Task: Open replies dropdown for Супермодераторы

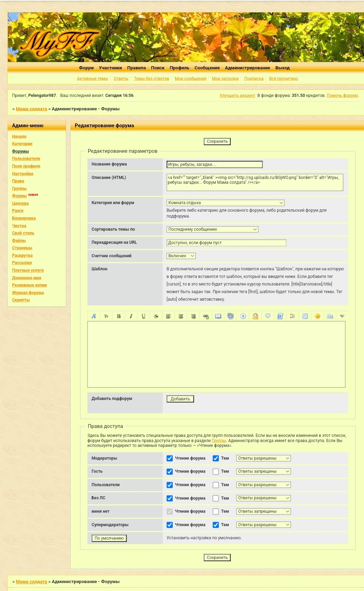Action: (264, 525)
